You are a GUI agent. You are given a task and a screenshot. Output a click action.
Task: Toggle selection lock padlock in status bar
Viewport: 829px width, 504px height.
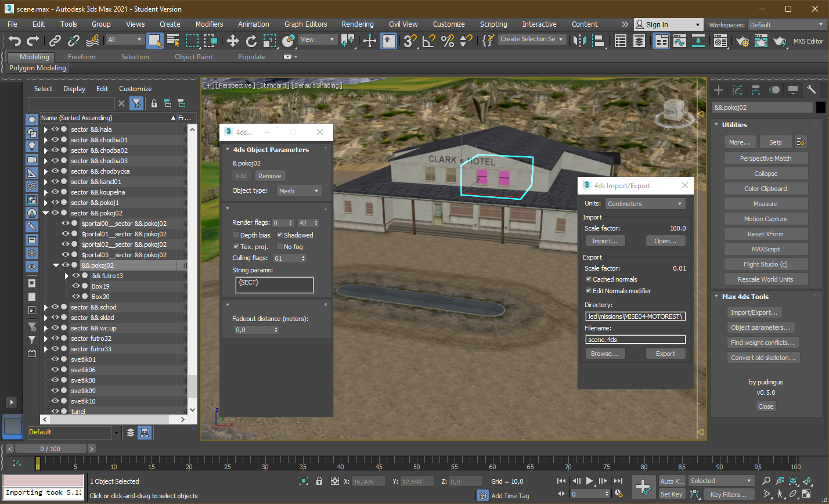(x=319, y=481)
